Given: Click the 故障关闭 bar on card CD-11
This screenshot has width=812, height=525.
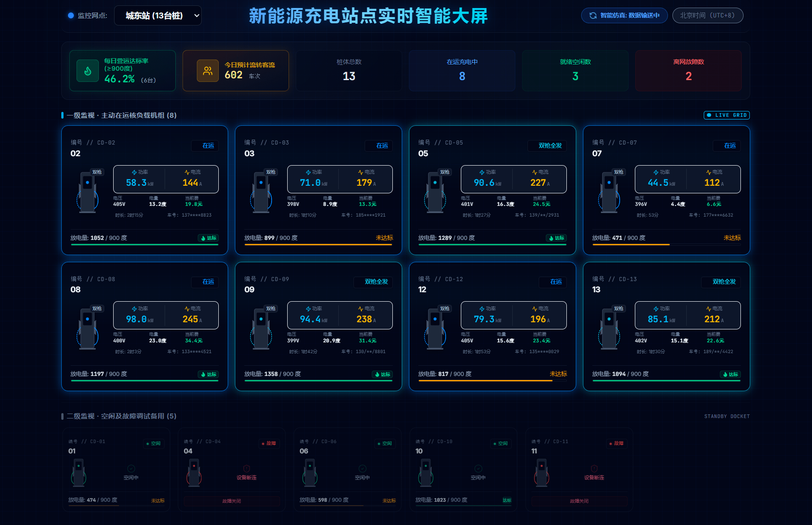Looking at the screenshot, I should pos(579,501).
